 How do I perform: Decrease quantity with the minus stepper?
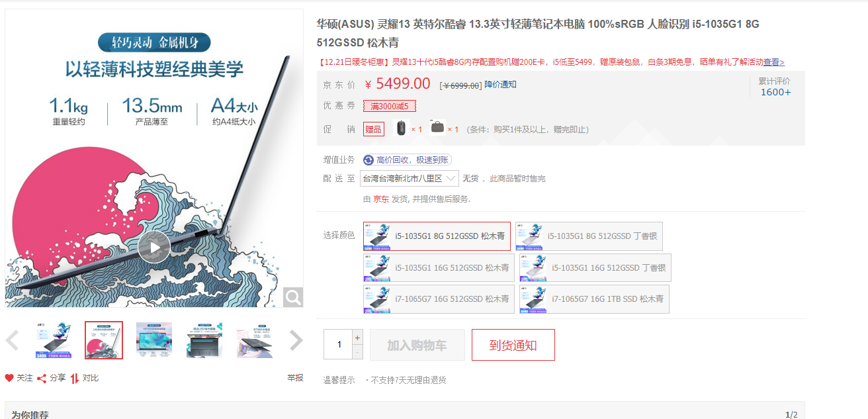pos(358,352)
